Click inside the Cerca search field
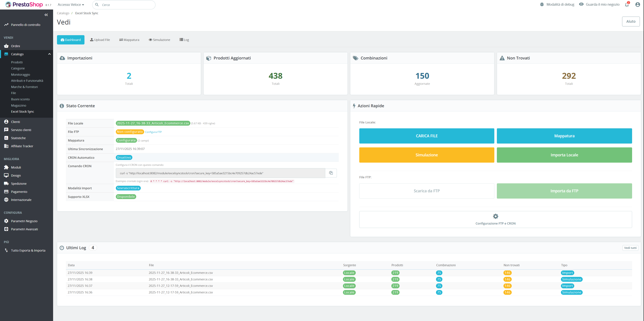The width and height of the screenshot is (644, 321). (124, 5)
